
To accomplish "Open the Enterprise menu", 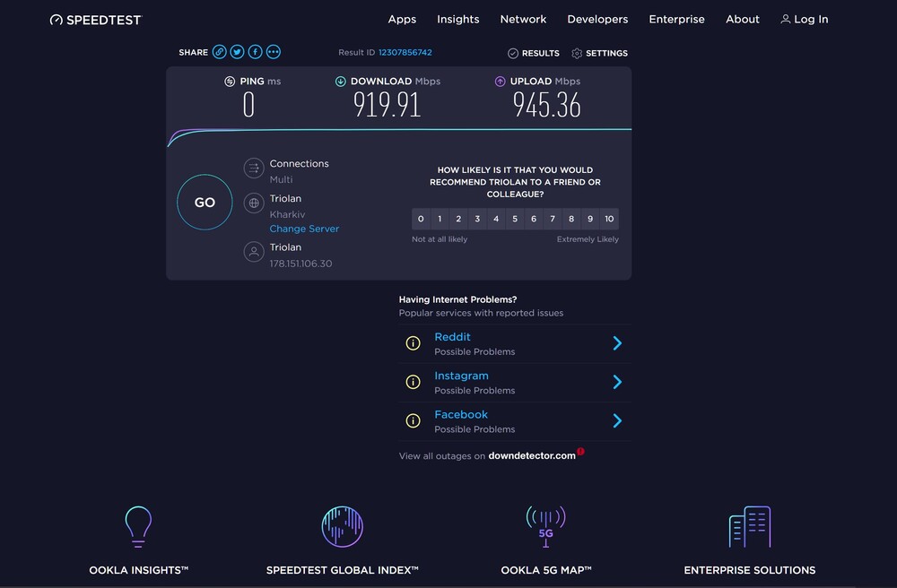I will [676, 20].
